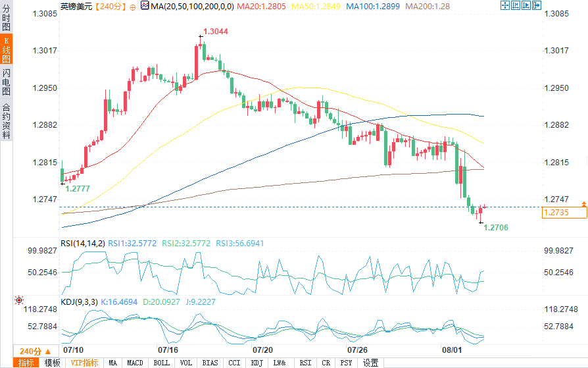Screen dimensions: 588x368
Task: Click the 1.2706 low price label
Action: pos(496,228)
